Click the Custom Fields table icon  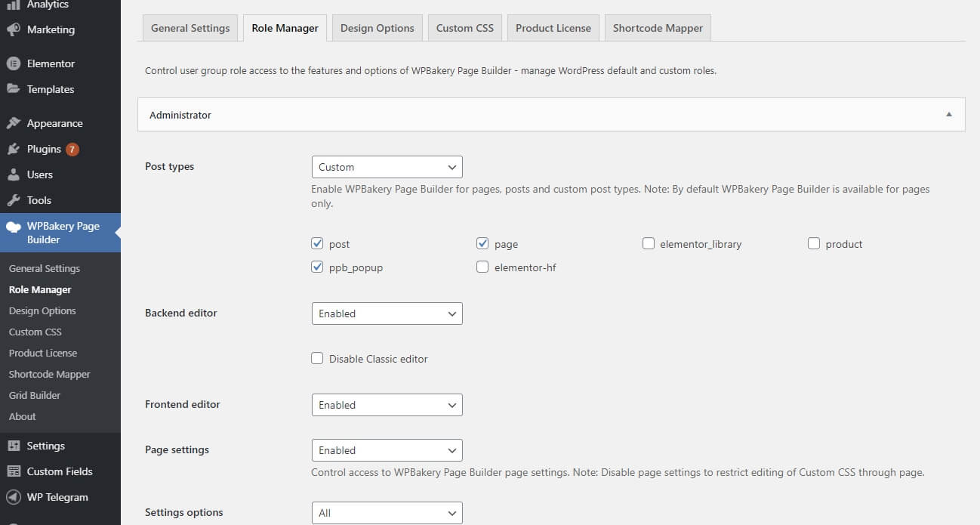(14, 471)
